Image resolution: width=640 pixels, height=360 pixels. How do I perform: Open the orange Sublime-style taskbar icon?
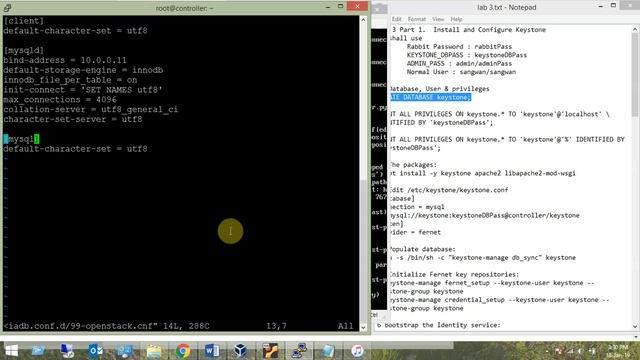(x=270, y=351)
